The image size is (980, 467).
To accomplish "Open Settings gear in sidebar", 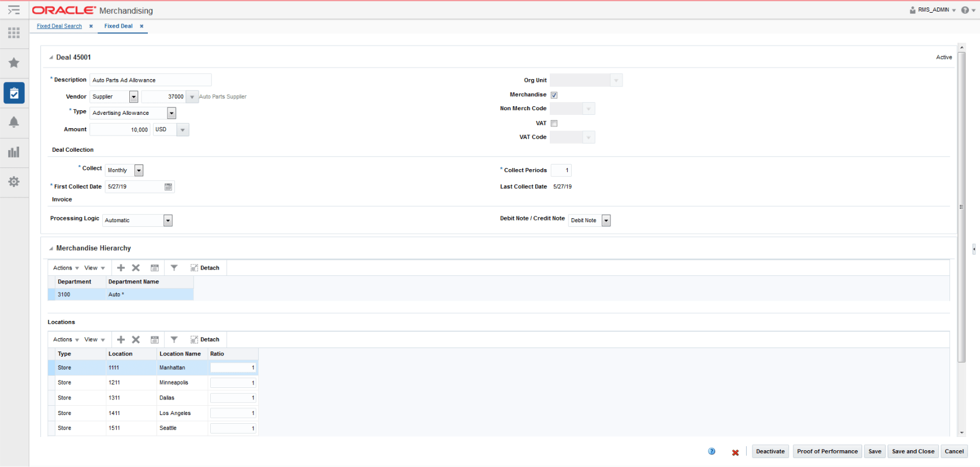I will (14, 182).
